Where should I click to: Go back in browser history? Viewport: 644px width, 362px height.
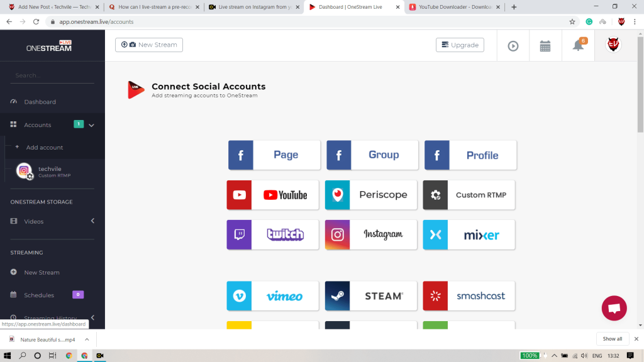pos(9,22)
